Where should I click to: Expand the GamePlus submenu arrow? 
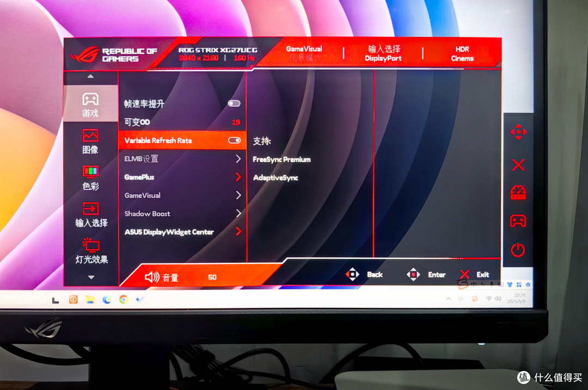point(238,177)
